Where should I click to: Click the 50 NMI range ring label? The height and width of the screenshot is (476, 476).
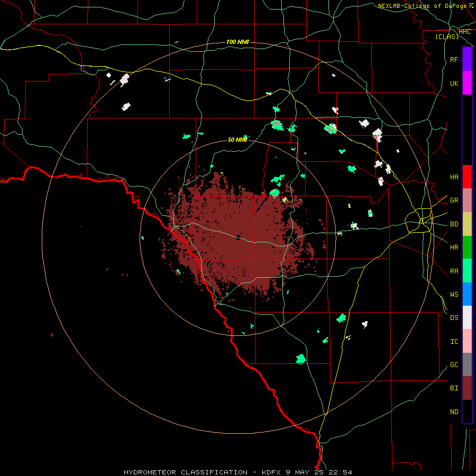coord(237,140)
